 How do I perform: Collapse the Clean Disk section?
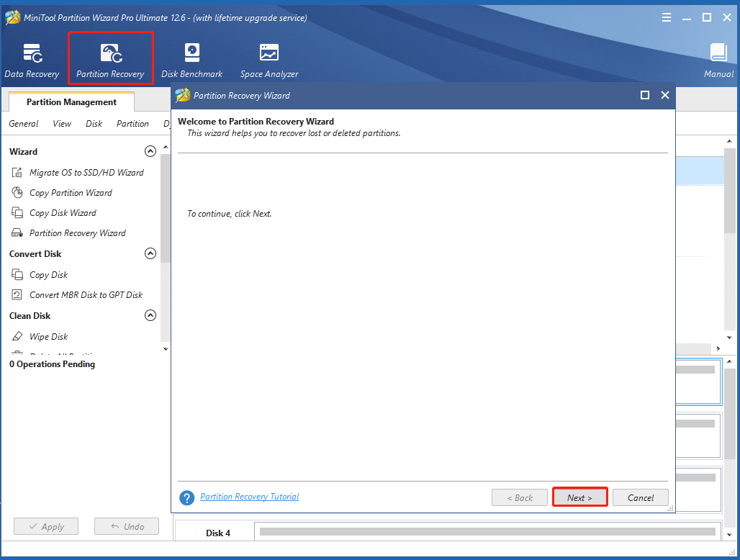click(x=150, y=315)
